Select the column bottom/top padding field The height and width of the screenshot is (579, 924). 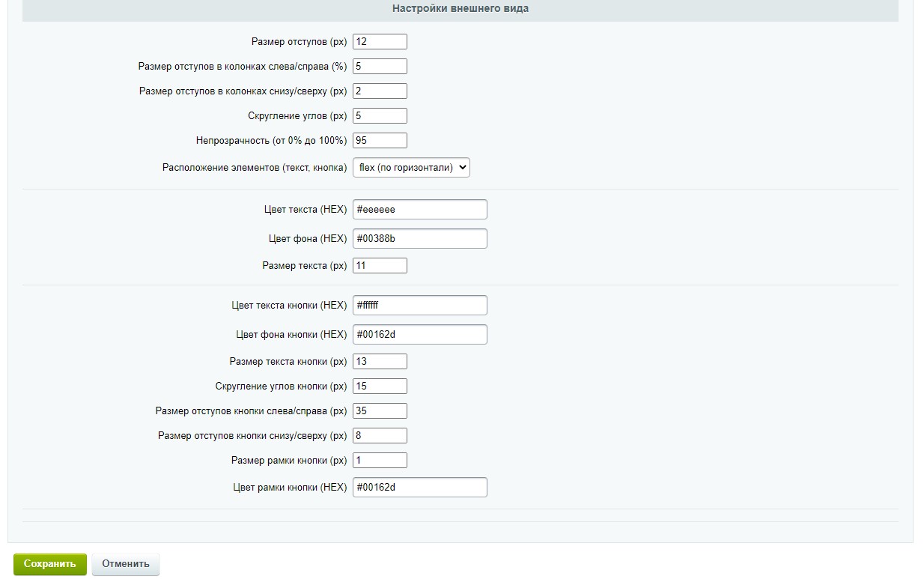(380, 91)
